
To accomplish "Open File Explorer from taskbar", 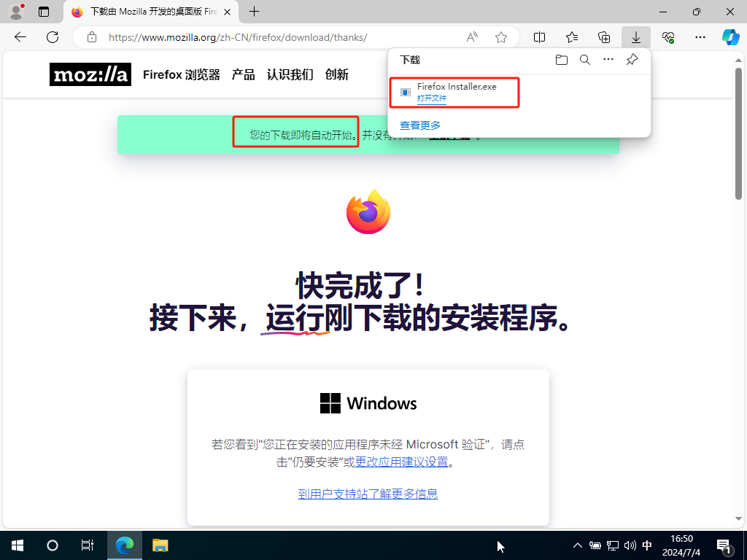I will coord(160,545).
